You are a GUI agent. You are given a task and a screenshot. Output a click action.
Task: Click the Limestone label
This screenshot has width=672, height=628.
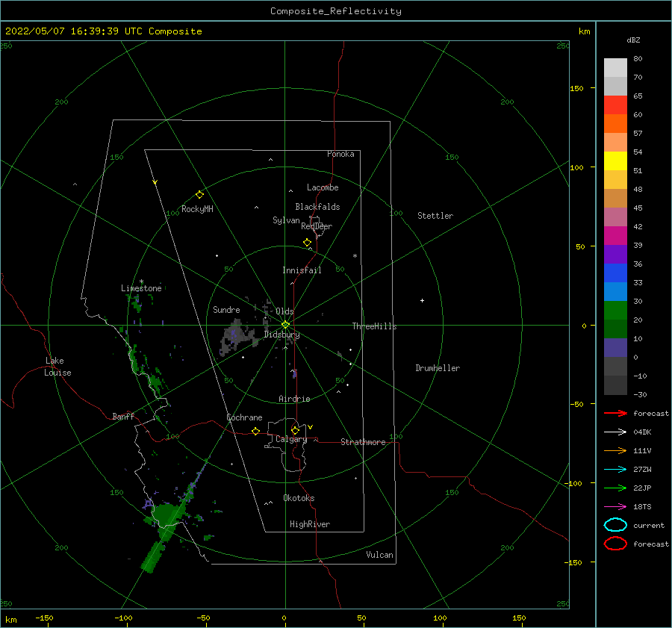point(141,288)
